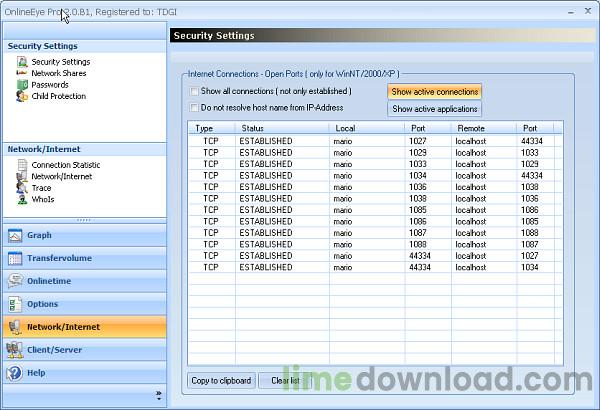Minimize the OnlineEye Pro window
The width and height of the screenshot is (600, 410).
[x=571, y=12]
